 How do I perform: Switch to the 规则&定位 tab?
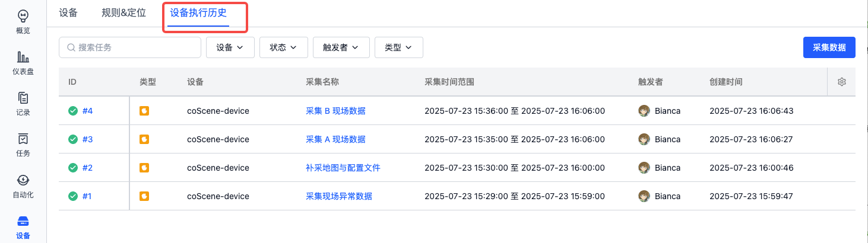click(x=123, y=12)
